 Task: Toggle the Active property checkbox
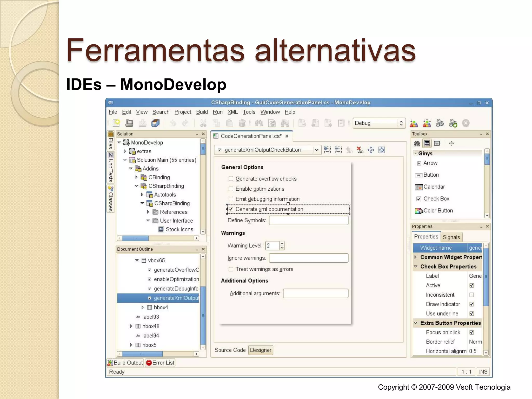(x=472, y=285)
